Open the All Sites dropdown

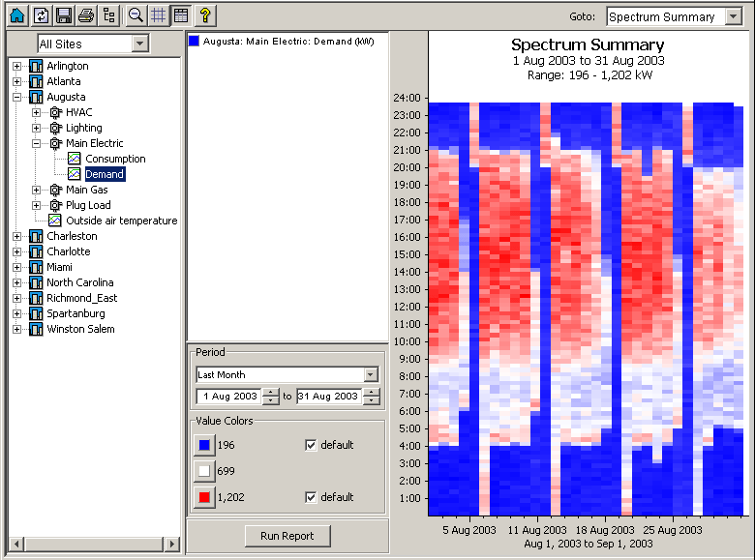140,44
